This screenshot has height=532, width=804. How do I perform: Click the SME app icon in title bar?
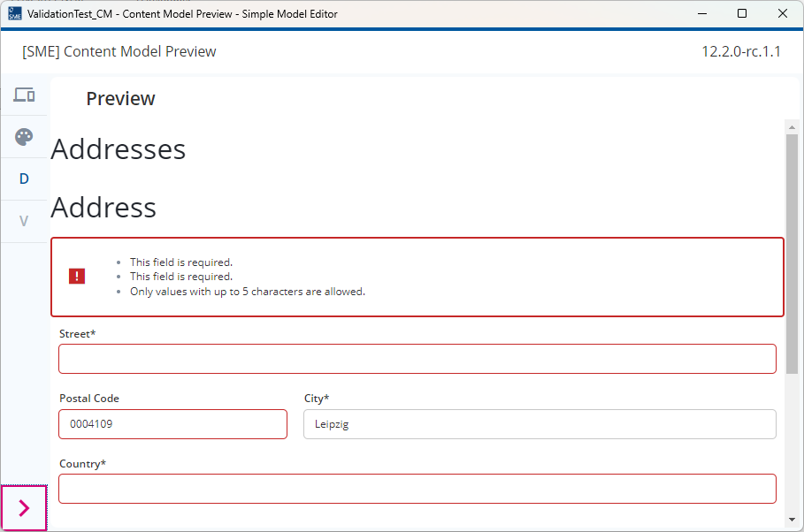pyautogui.click(x=15, y=14)
